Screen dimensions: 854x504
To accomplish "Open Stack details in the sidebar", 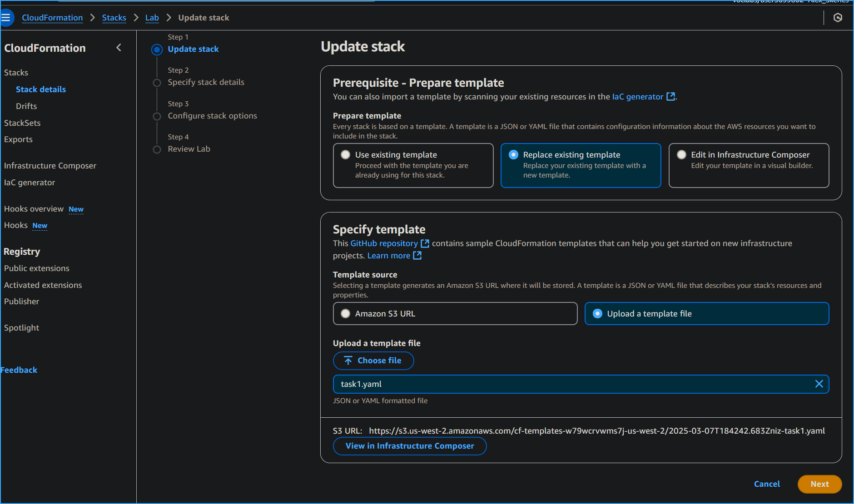I will [x=40, y=89].
